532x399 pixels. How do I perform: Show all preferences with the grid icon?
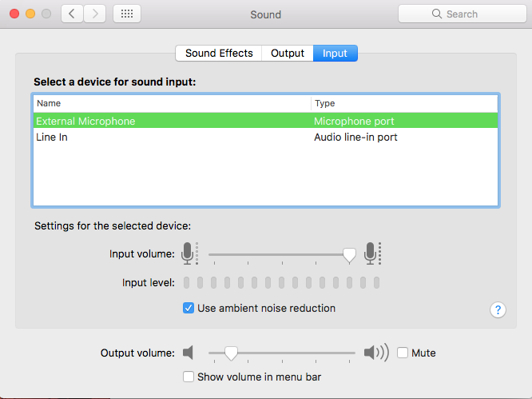point(127,14)
